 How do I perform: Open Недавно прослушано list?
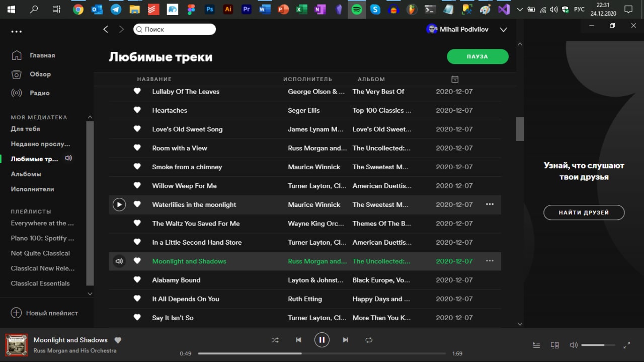point(41,144)
